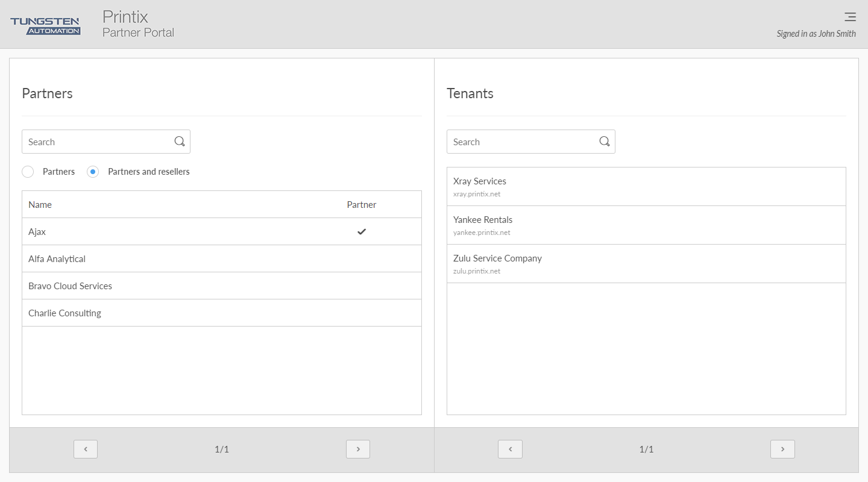
Task: Go to previous page of Tenants list
Action: click(x=510, y=449)
